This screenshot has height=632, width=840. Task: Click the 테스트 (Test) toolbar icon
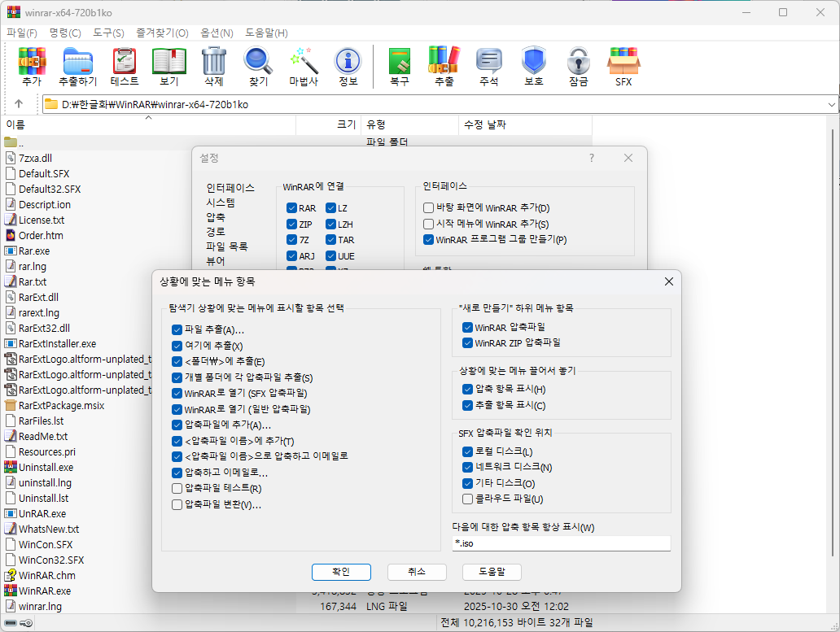pyautogui.click(x=125, y=67)
